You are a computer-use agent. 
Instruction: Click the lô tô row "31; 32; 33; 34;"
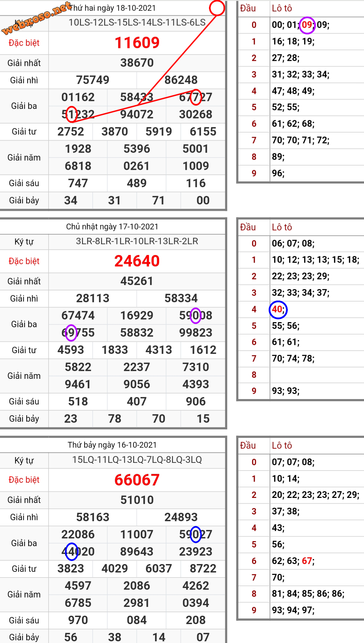tap(301, 75)
